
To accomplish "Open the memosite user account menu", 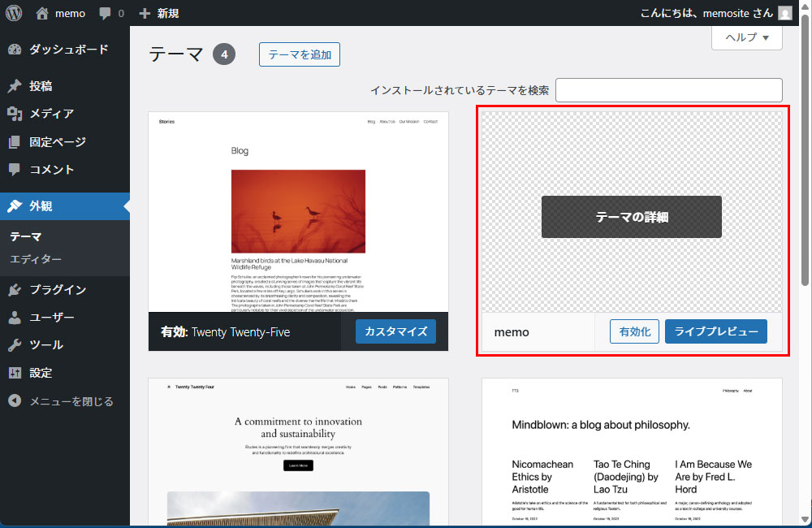I will pyautogui.click(x=713, y=13).
